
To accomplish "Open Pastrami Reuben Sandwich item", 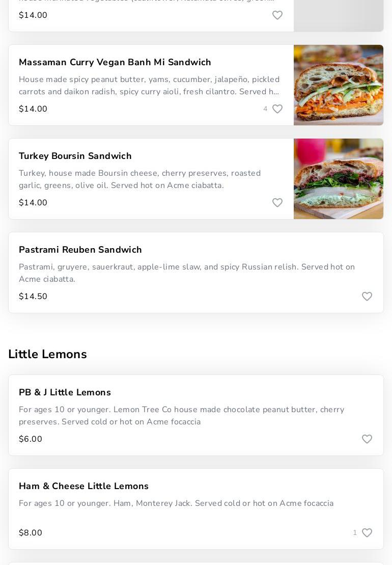I will point(80,250).
